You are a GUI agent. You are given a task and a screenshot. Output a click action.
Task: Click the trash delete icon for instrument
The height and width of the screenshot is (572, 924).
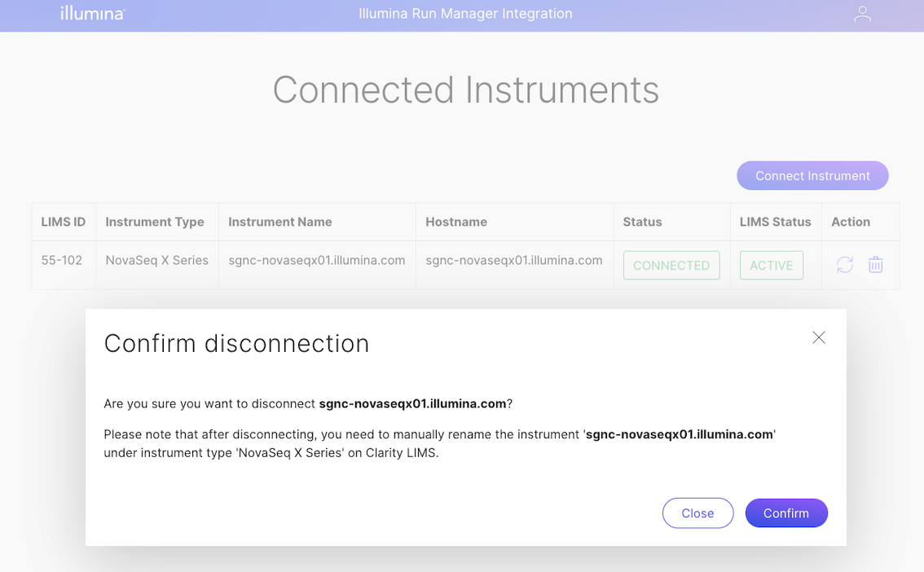[876, 265]
